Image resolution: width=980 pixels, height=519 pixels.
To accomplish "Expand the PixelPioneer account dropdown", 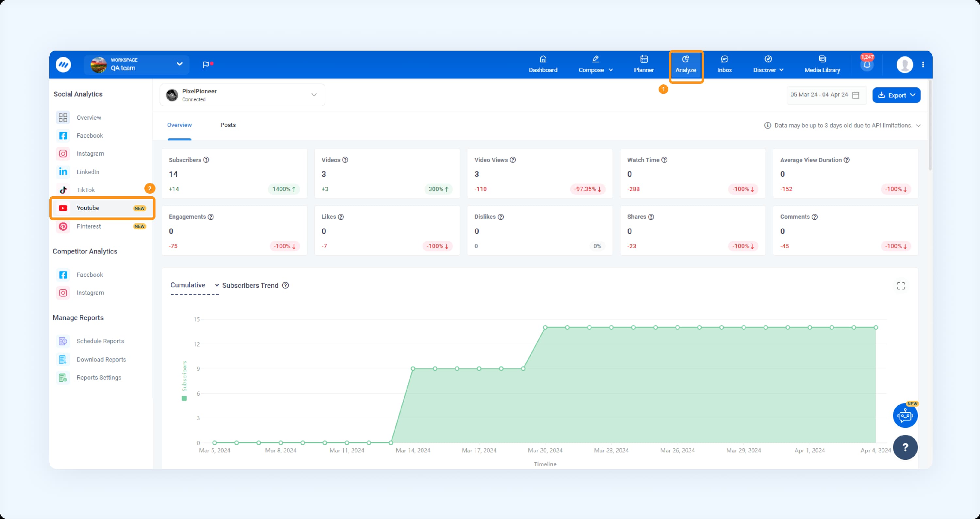I will (314, 95).
